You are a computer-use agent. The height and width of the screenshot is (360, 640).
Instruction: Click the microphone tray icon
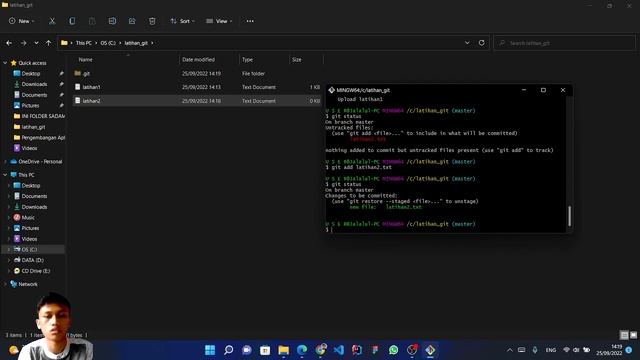point(535,350)
